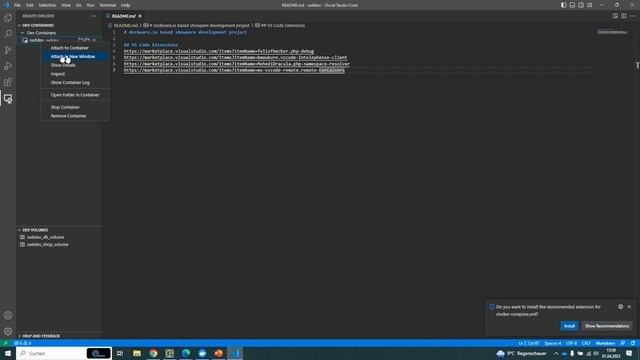Screen dimensions: 640x360
Task: Open the felixfbecker.php-debug marketplace link
Action: [219, 51]
